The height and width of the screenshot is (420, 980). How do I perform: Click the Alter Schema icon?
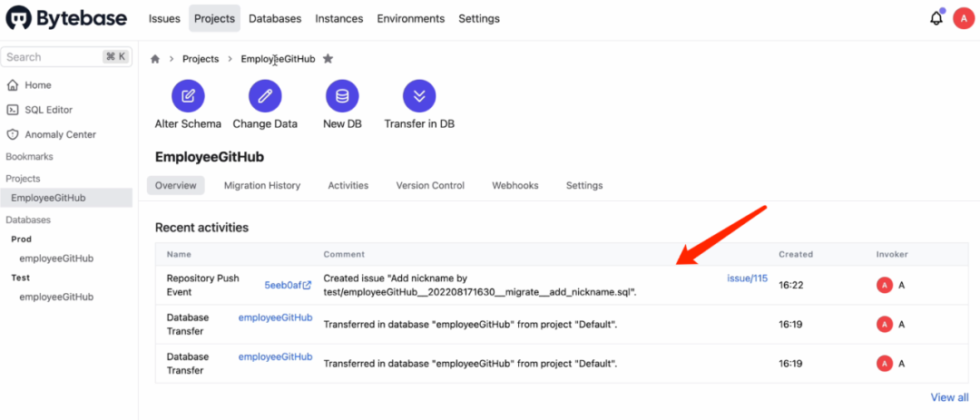[x=188, y=95]
